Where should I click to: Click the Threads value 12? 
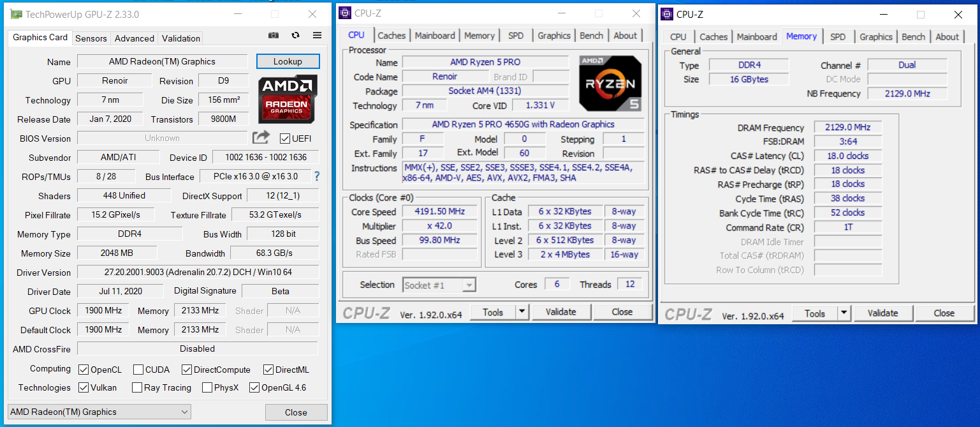[630, 285]
